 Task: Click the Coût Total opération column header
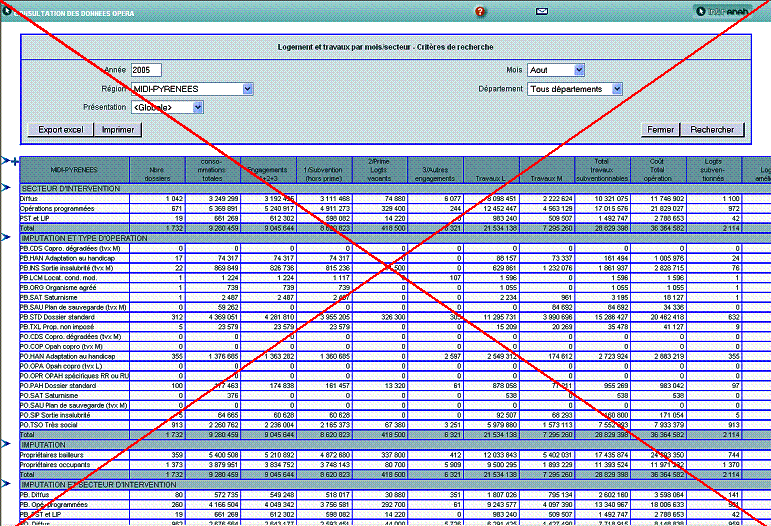tap(658, 170)
